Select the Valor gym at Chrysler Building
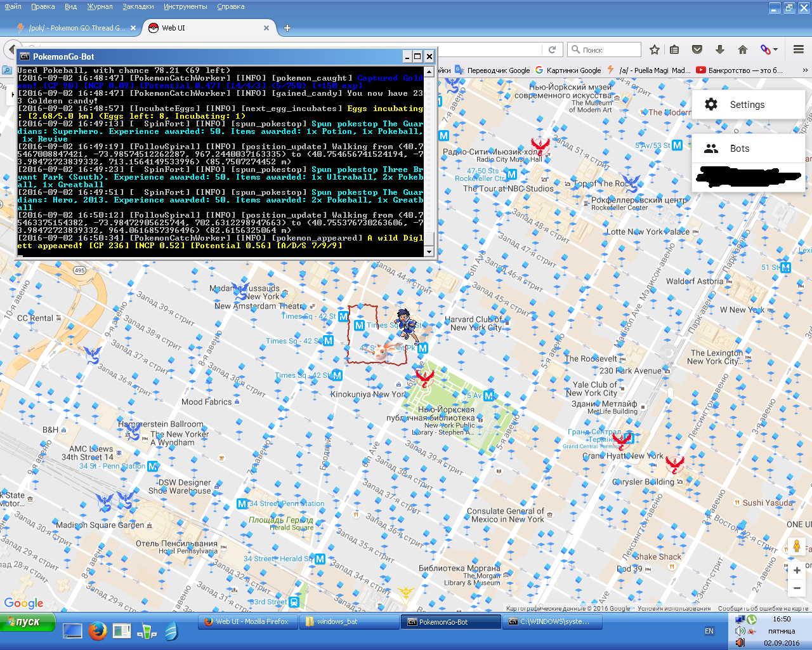Image resolution: width=812 pixels, height=650 pixels. (x=675, y=465)
